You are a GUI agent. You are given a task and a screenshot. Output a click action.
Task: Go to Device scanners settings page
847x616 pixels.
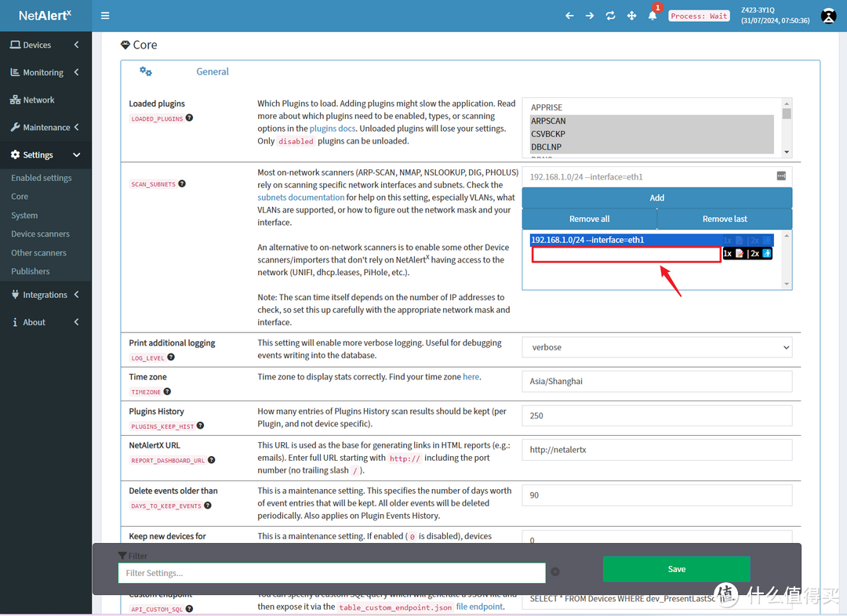pyautogui.click(x=40, y=234)
